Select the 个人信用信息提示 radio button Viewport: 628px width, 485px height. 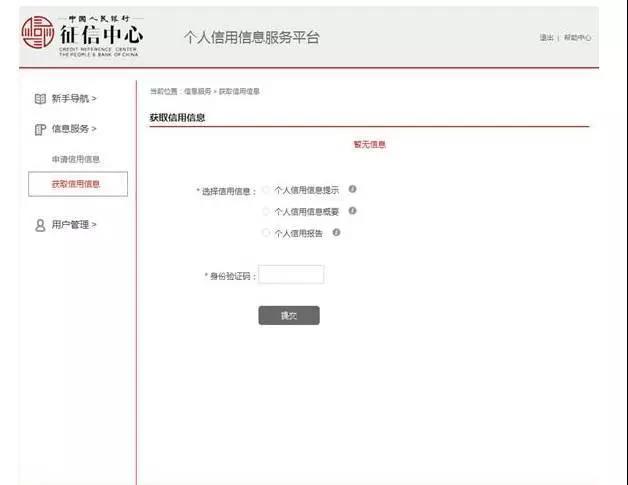(266, 189)
